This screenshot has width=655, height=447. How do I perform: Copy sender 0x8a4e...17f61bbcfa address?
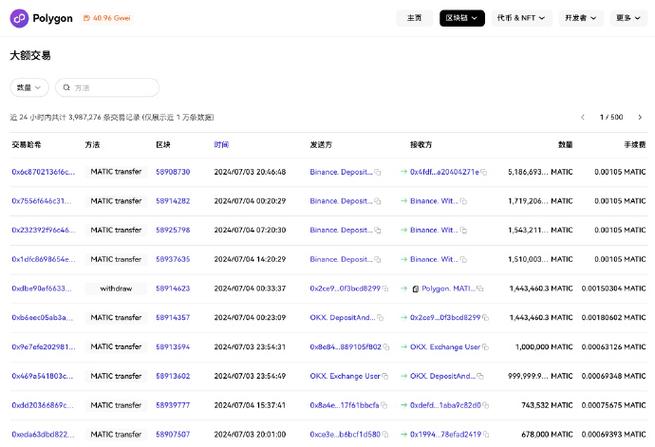click(384, 405)
